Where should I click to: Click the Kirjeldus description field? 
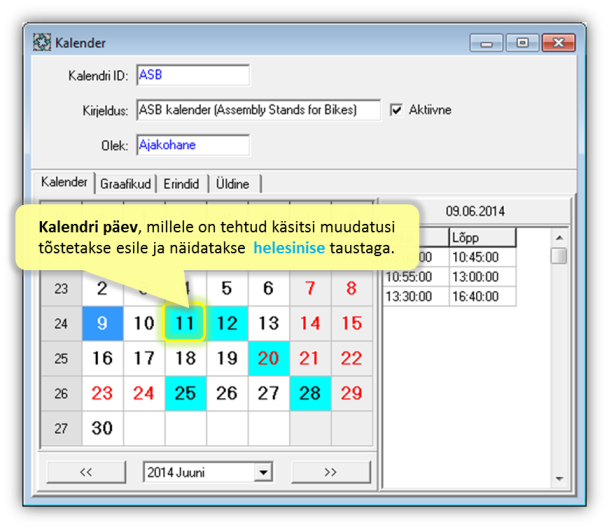(258, 110)
